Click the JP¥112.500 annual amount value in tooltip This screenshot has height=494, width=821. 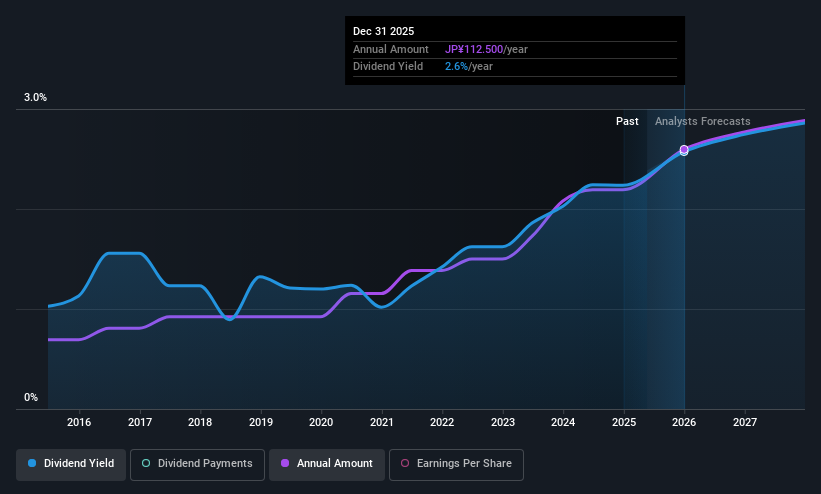(474, 49)
